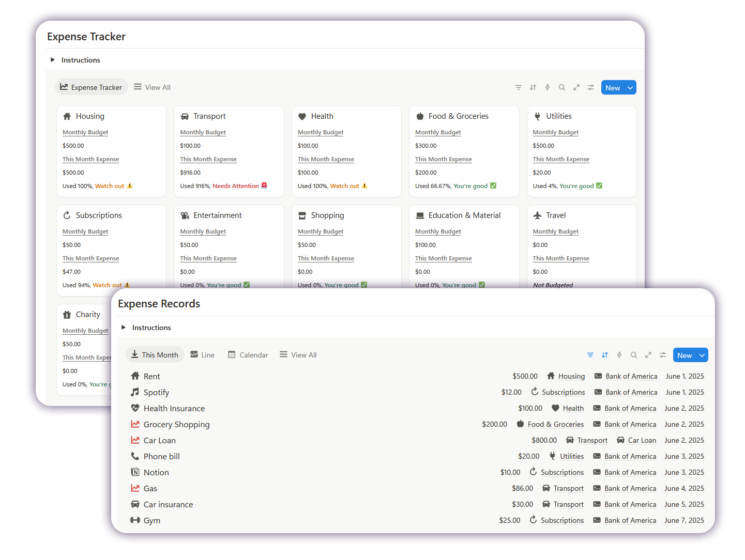Switch to the Calendar tab
Viewport: 745px width, 560px height.
[x=248, y=355]
